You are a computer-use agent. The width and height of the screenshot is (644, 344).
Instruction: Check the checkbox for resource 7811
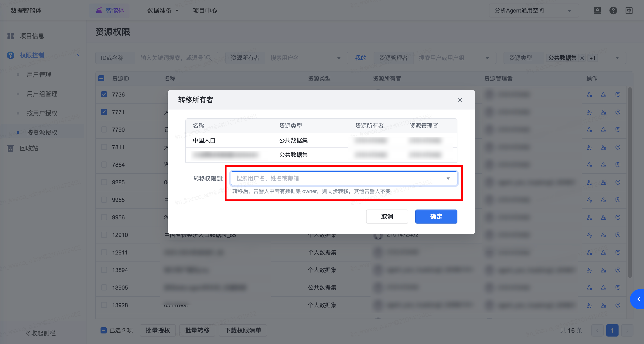(104, 147)
